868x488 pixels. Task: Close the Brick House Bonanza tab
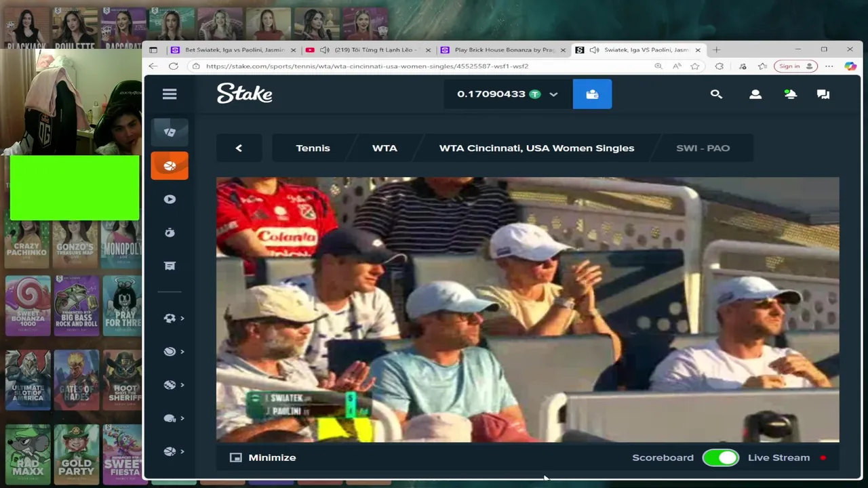point(562,49)
